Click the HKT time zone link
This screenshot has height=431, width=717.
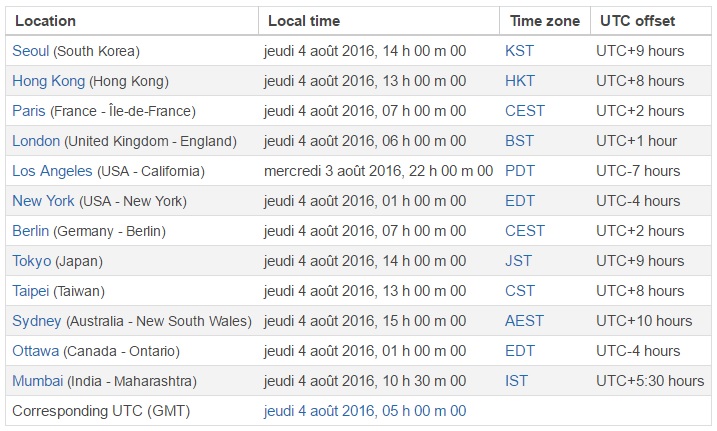(x=519, y=81)
